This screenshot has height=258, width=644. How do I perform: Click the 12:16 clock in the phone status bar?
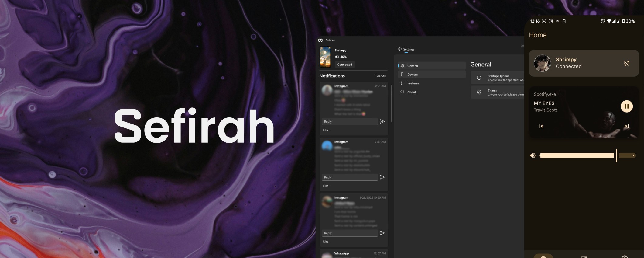click(535, 21)
